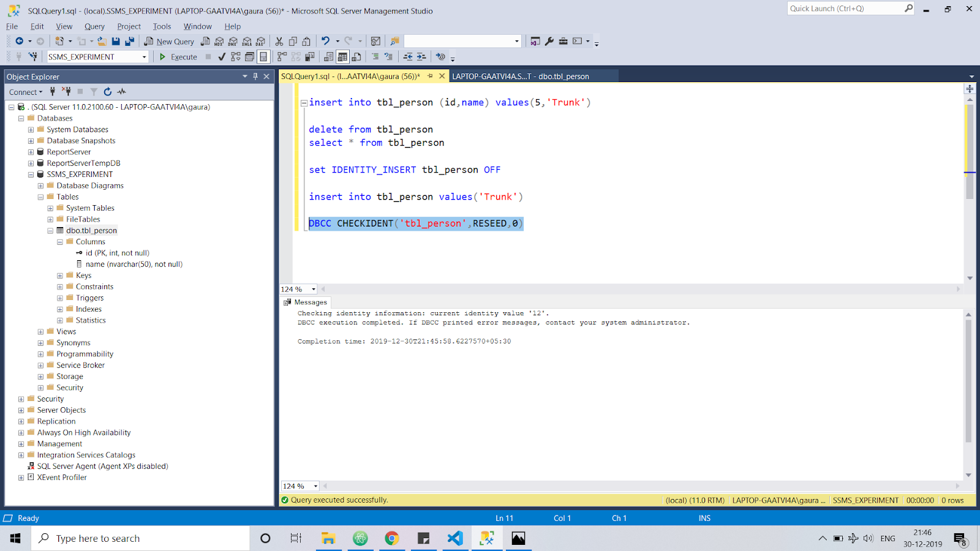The width and height of the screenshot is (980, 551).
Task: Toggle the Object Explorer auto-hide pin
Action: coord(255,77)
